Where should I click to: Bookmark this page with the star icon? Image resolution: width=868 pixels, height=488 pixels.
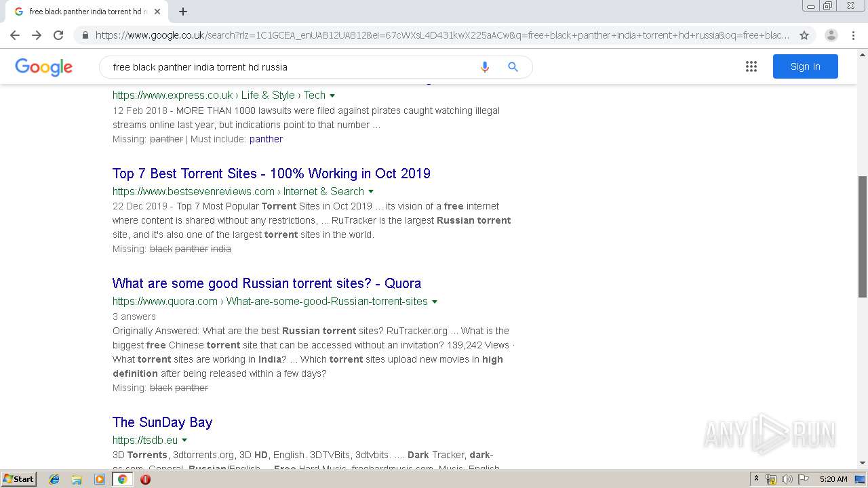coord(804,35)
